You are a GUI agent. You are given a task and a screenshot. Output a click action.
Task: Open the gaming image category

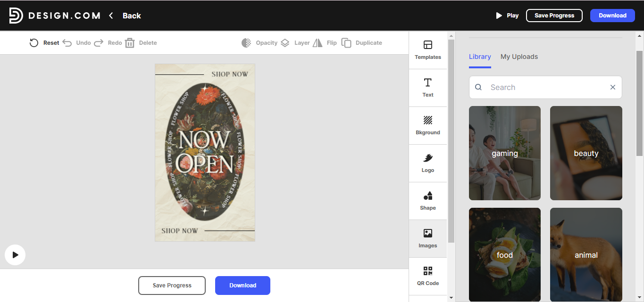505,153
